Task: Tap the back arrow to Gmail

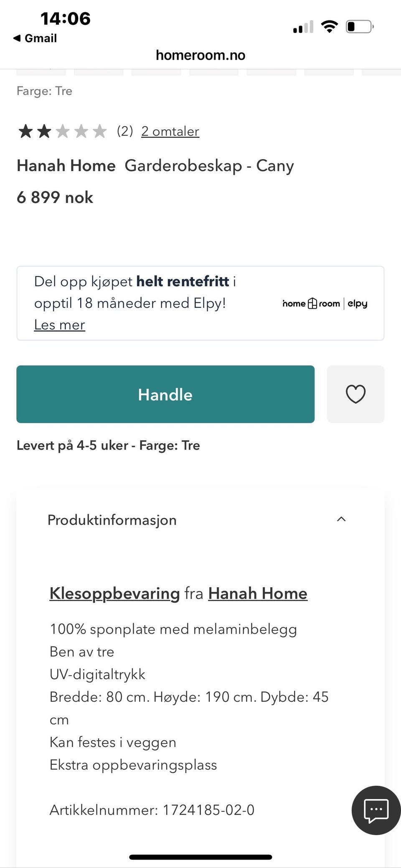Action: click(x=17, y=38)
